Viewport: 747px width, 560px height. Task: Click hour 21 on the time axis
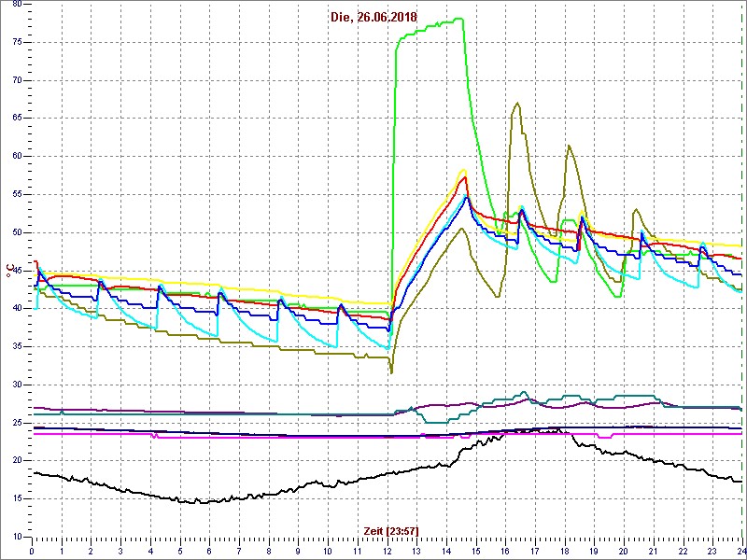coord(654,551)
